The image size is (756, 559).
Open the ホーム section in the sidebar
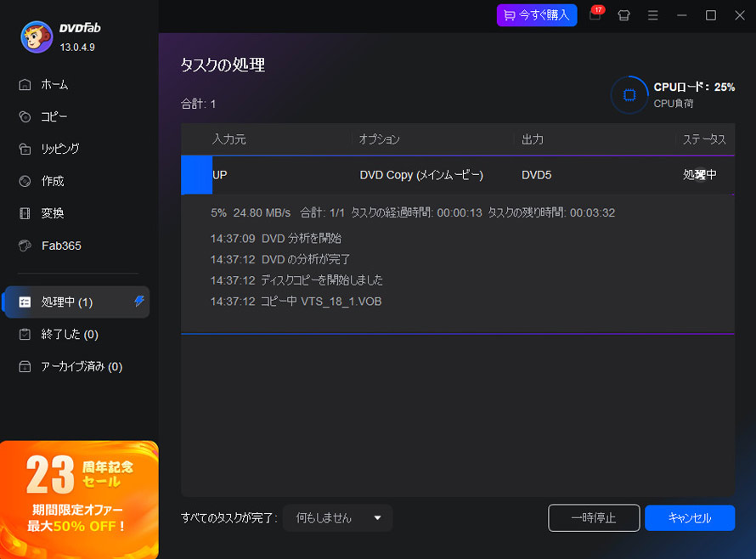(x=56, y=84)
